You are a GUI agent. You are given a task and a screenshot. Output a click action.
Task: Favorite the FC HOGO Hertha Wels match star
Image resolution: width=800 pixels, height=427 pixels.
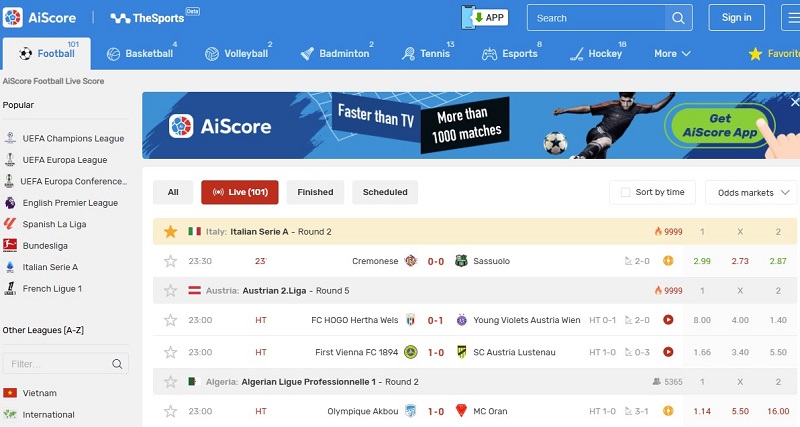170,320
